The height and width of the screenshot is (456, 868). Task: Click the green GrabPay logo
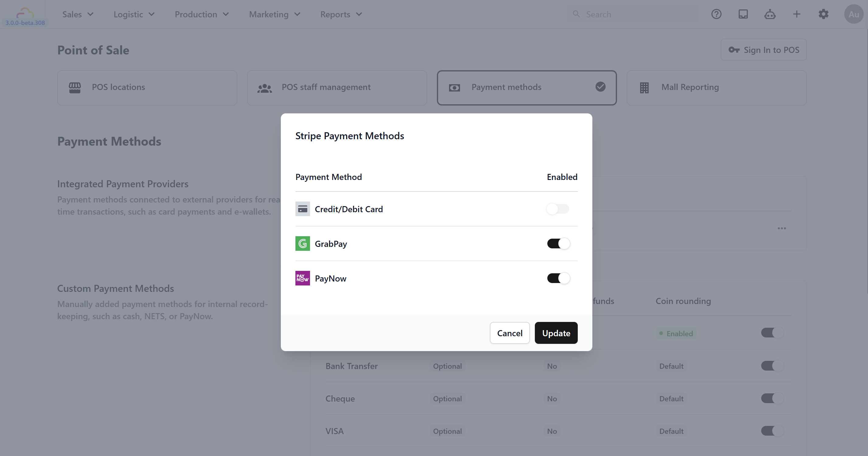(303, 244)
